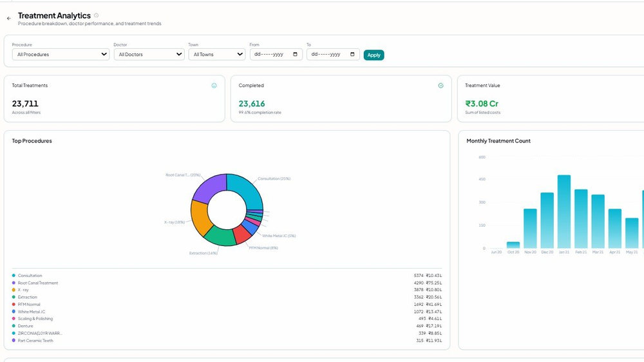Viewport: 644px width, 362px height.
Task: Click the Denture legend color dot
Action: [x=14, y=326]
